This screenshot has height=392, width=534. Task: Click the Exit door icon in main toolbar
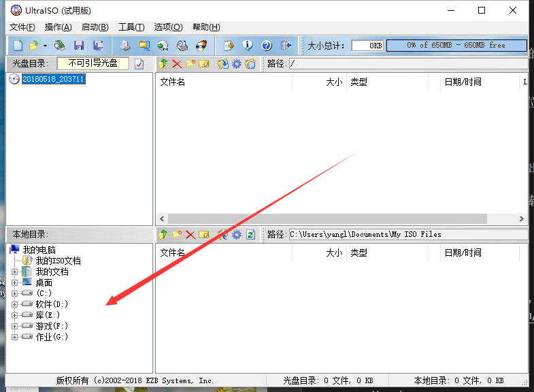point(286,46)
